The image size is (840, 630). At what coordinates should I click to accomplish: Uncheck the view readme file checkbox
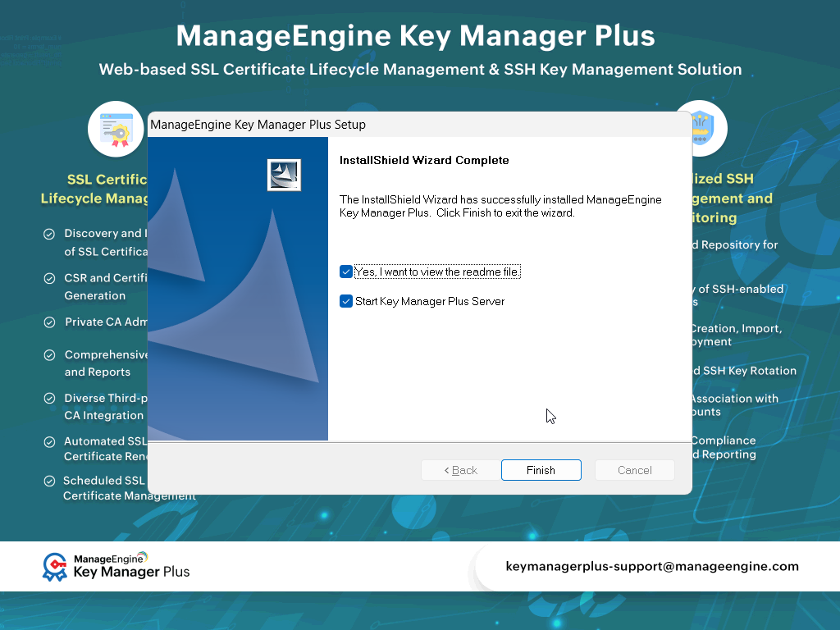pos(346,272)
